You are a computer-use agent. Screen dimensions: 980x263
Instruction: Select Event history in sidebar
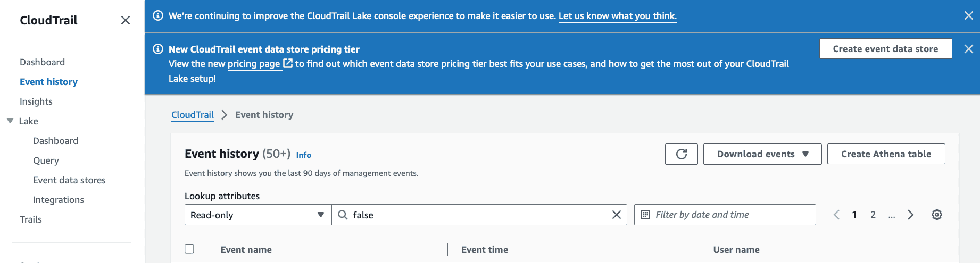click(48, 82)
